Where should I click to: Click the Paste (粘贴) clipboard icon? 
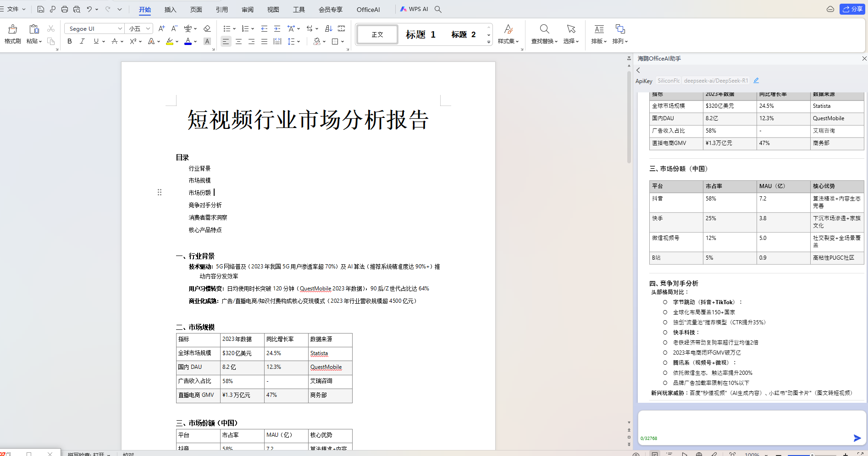pos(34,29)
